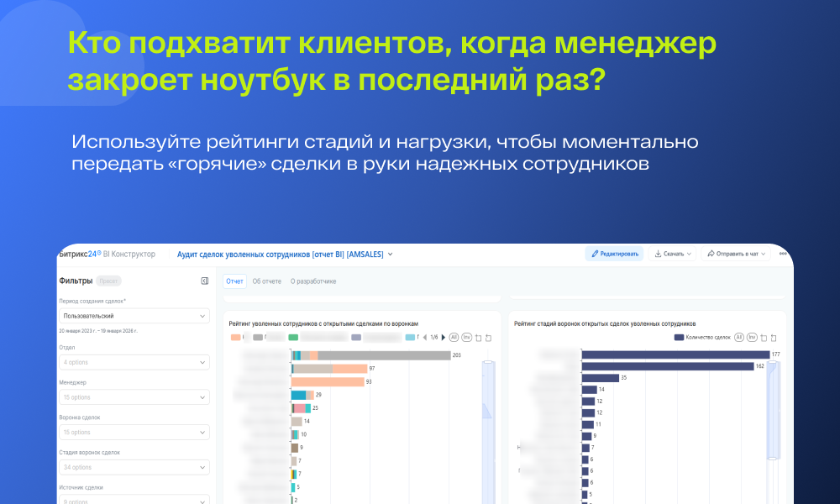Viewport: 840px width, 504px height.
Task: Reset zoom in employees chart toolbox
Action: pyautogui.click(x=489, y=338)
